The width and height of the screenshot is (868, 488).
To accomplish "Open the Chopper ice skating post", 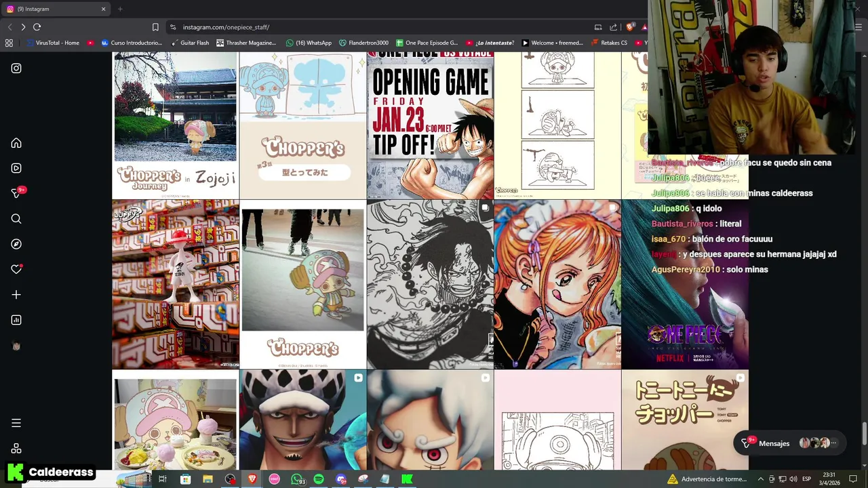I will 303,285.
